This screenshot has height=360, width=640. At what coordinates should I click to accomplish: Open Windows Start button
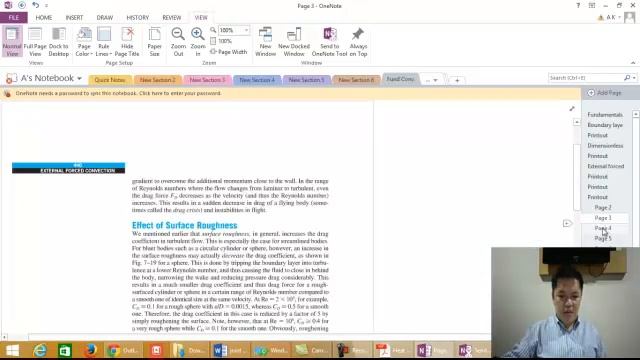pyautogui.click(x=12, y=350)
